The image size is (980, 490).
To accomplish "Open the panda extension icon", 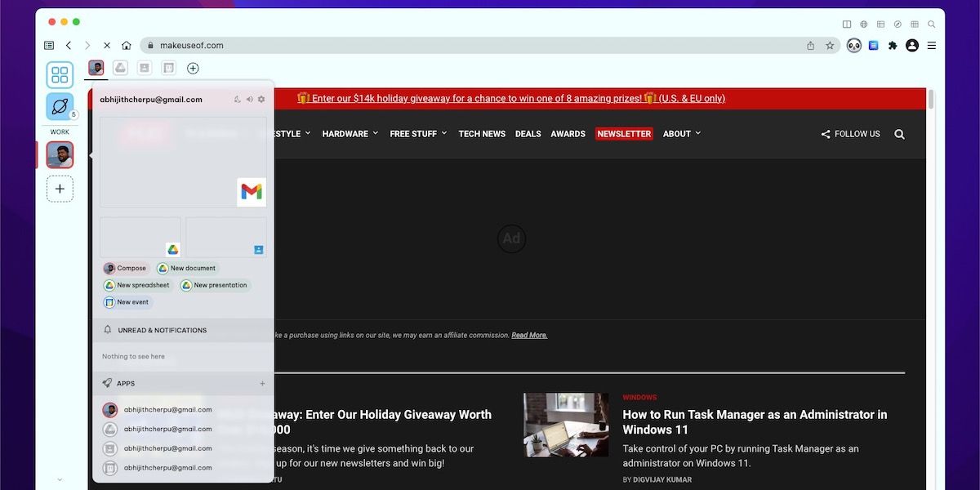I will click(x=853, y=46).
